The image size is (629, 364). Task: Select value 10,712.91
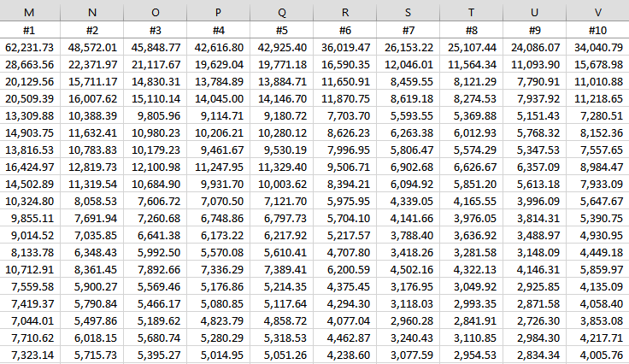coord(30,270)
